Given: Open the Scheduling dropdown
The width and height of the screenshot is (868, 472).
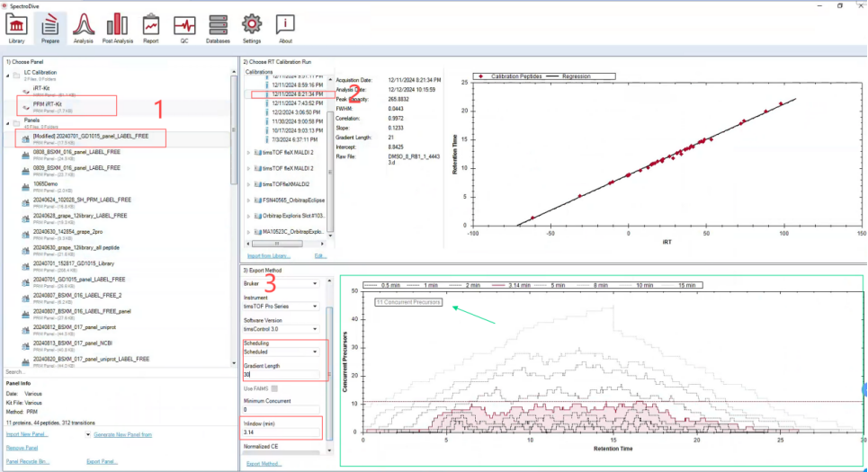Looking at the screenshot, I should [282, 352].
